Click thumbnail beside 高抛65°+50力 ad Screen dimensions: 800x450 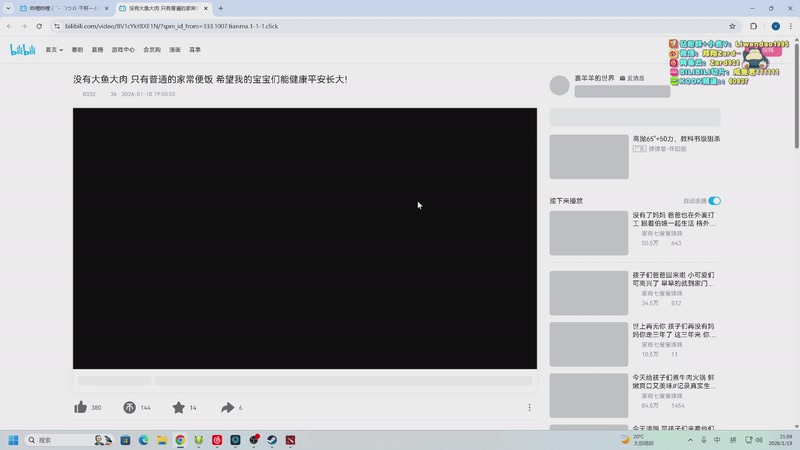point(589,157)
